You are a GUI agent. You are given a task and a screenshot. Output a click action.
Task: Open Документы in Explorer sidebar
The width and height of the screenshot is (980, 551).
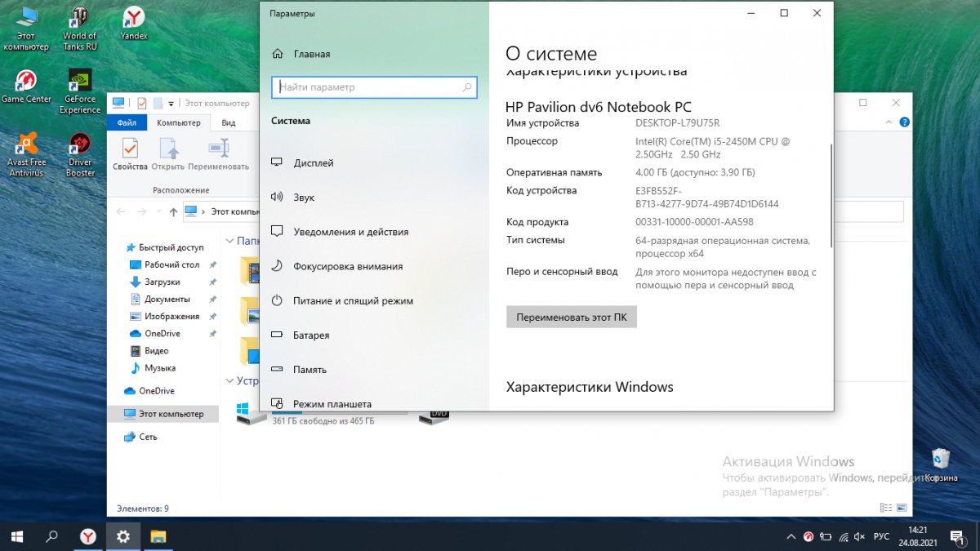[x=160, y=299]
